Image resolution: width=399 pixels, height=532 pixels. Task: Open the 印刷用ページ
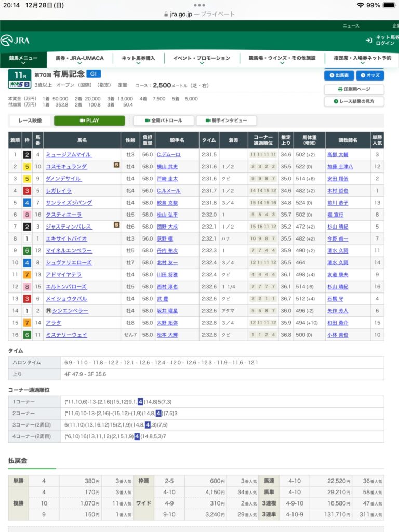354,89
